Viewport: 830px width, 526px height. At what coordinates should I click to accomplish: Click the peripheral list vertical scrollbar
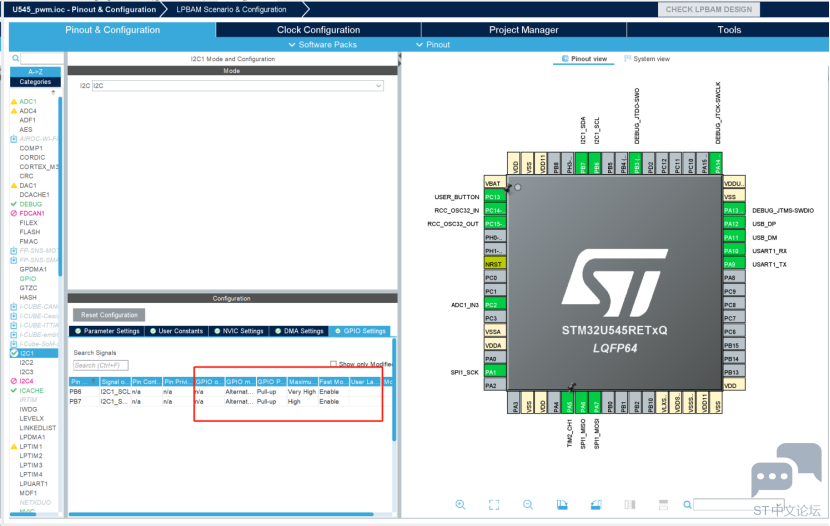pos(60,185)
